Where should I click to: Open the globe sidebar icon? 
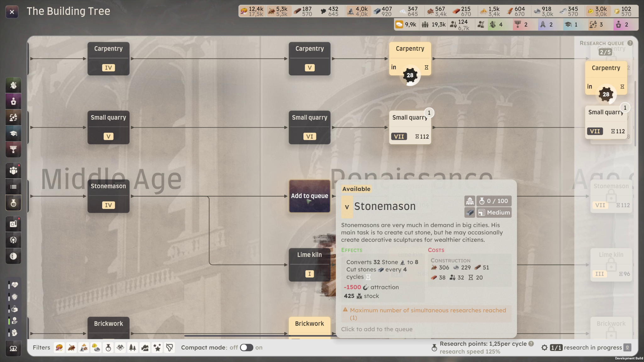[x=13, y=256]
